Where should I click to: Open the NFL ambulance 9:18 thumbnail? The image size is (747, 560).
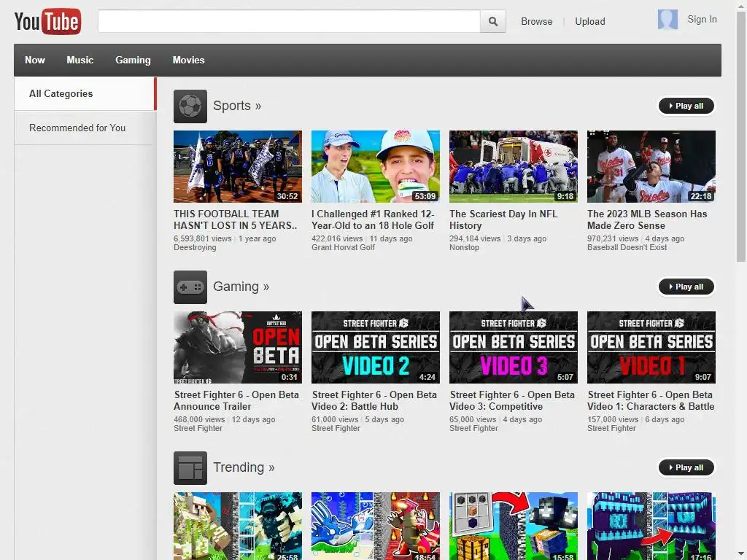[514, 167]
